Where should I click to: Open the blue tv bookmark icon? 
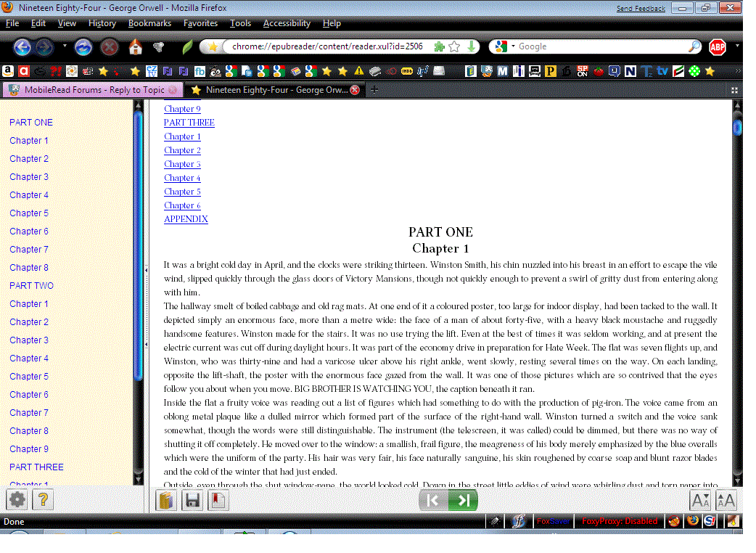click(662, 71)
